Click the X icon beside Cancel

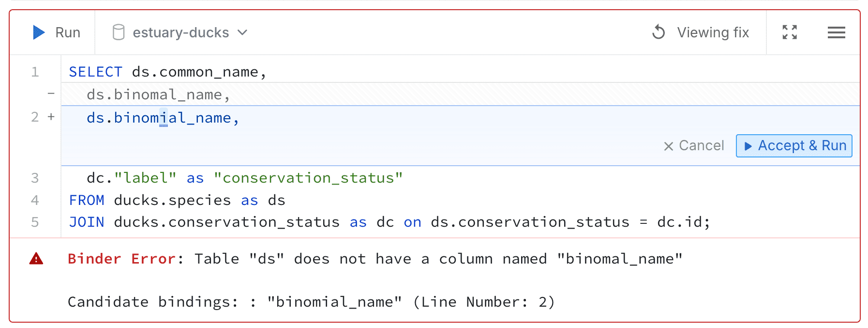(x=668, y=146)
